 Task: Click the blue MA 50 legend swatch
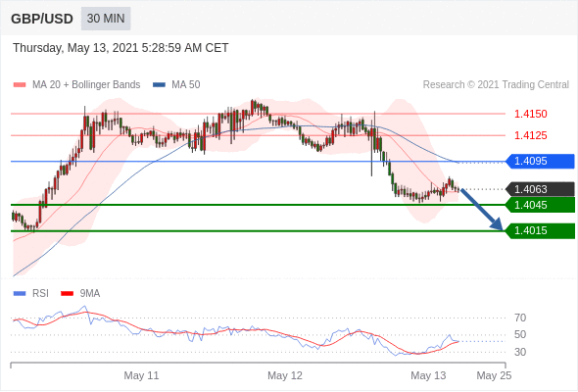159,85
